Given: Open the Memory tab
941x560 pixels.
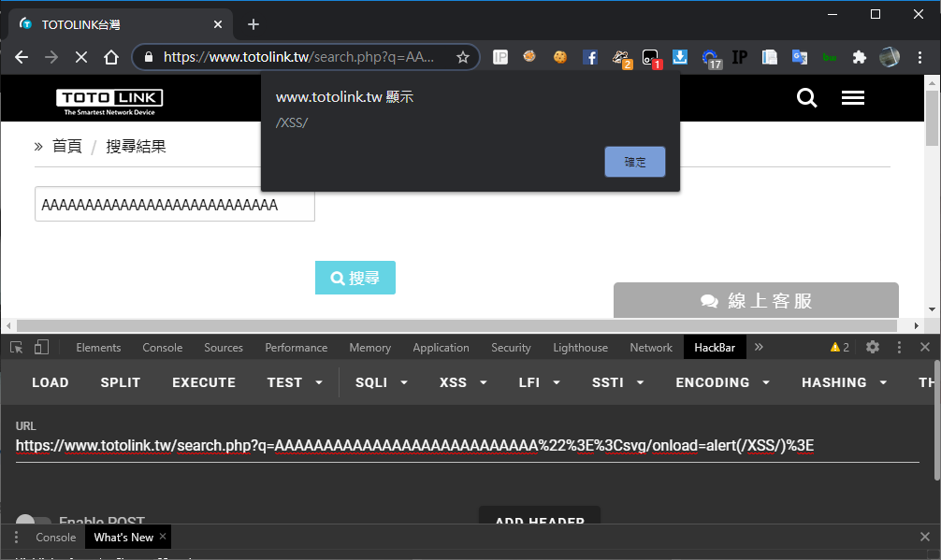Looking at the screenshot, I should [369, 347].
